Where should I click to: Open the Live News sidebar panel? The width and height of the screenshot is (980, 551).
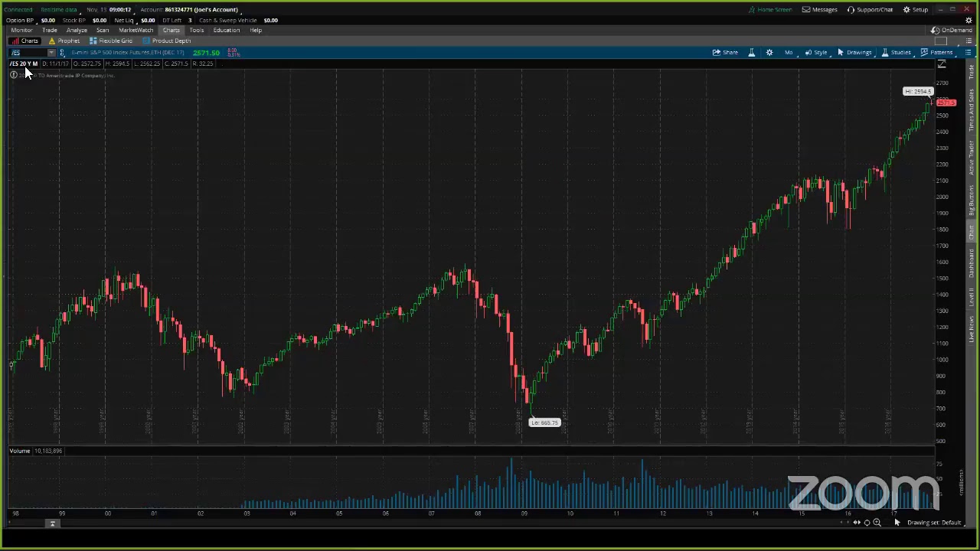(972, 329)
